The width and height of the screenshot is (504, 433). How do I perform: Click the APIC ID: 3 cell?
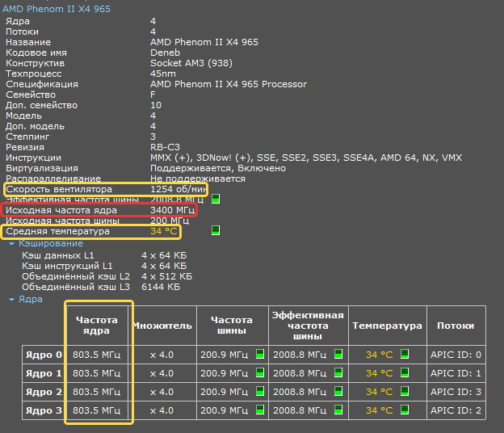coord(456,392)
